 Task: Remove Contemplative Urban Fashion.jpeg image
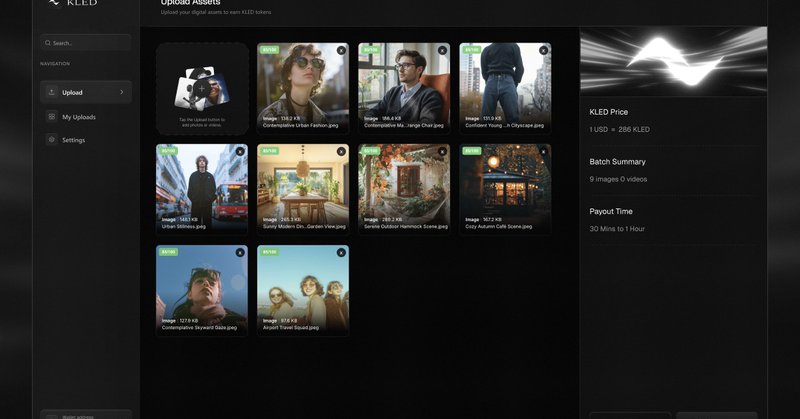point(341,51)
